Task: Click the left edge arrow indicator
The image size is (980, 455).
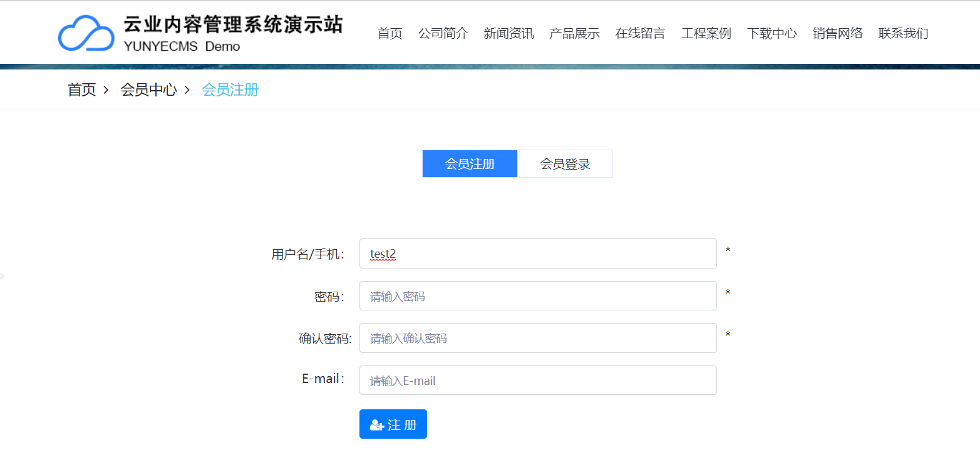Action: 3,275
